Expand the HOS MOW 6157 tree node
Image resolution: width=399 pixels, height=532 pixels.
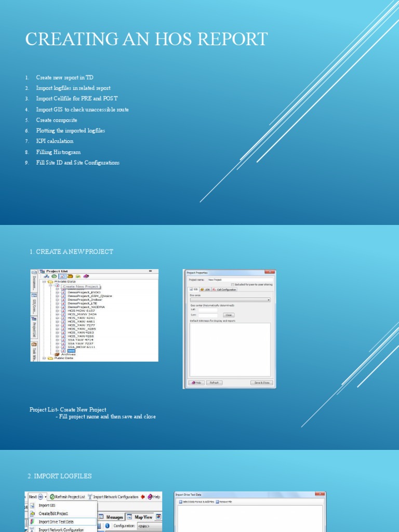[x=57, y=311]
